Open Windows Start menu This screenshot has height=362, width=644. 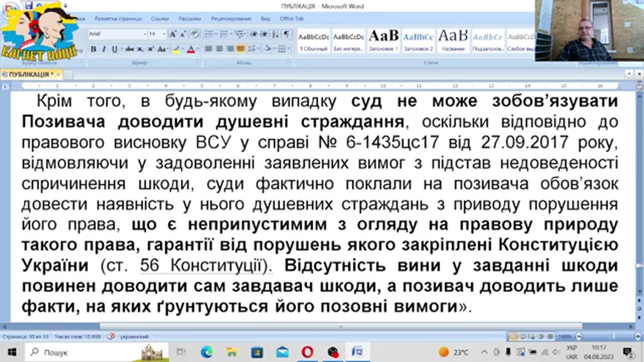pyautogui.click(x=12, y=352)
